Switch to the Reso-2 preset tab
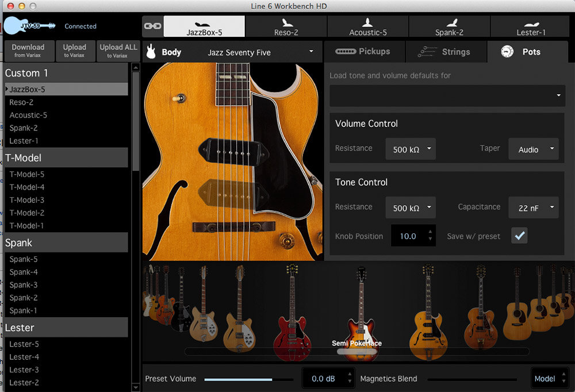Image resolution: width=575 pixels, height=392 pixels. (x=286, y=26)
